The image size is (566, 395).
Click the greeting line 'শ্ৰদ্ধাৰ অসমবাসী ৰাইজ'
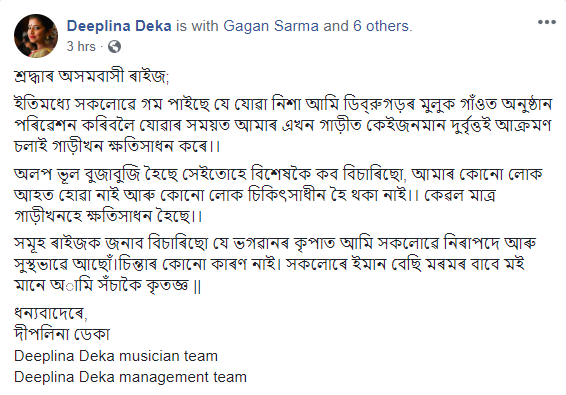click(x=91, y=76)
